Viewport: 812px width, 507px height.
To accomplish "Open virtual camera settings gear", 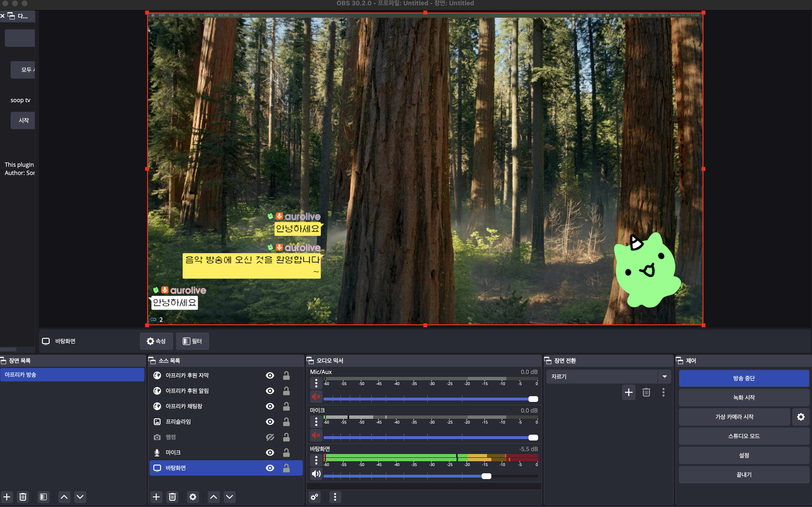I will 801,417.
